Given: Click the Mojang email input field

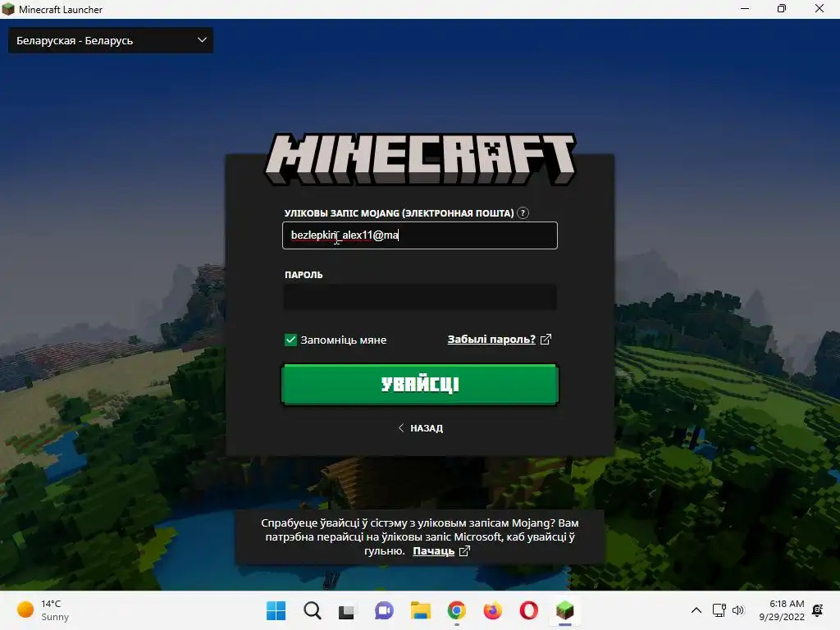Looking at the screenshot, I should (x=419, y=235).
